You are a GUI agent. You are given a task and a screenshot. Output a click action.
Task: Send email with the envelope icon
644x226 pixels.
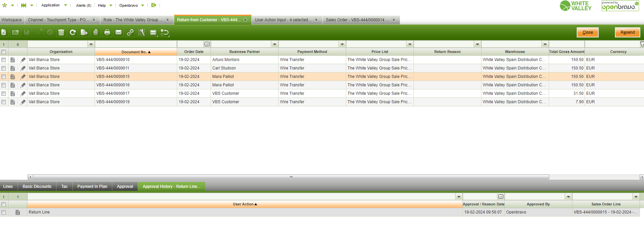[x=119, y=32]
